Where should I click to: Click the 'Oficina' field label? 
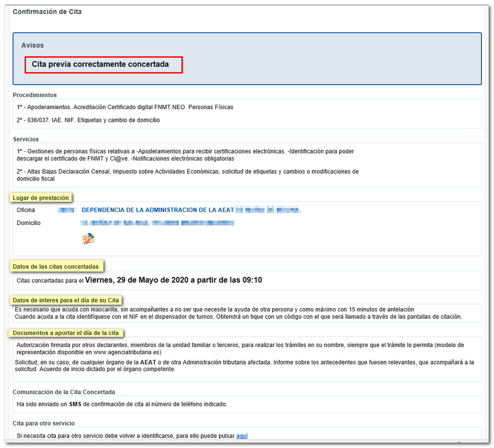[26, 210]
